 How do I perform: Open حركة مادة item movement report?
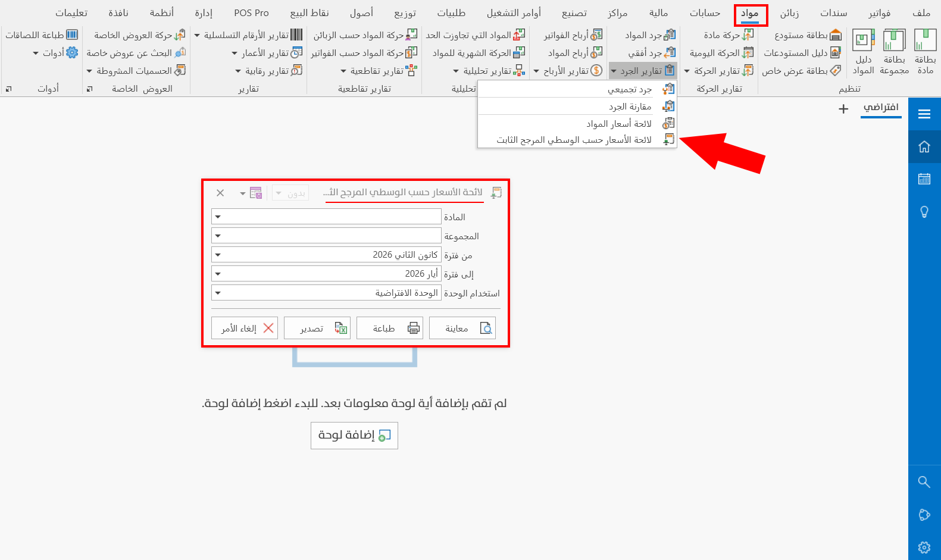click(729, 35)
